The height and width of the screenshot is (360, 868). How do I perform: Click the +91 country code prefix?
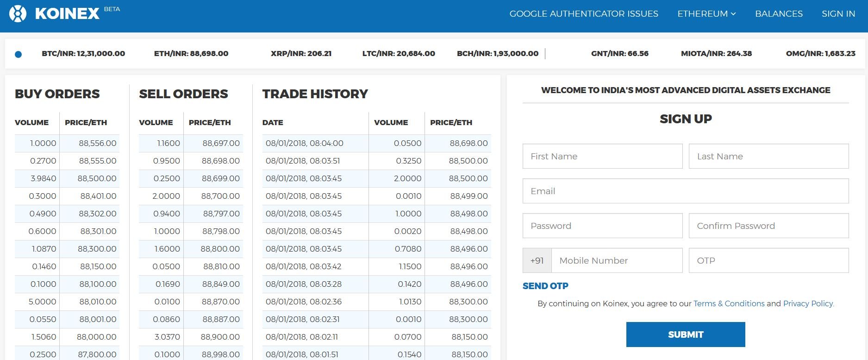tap(537, 260)
